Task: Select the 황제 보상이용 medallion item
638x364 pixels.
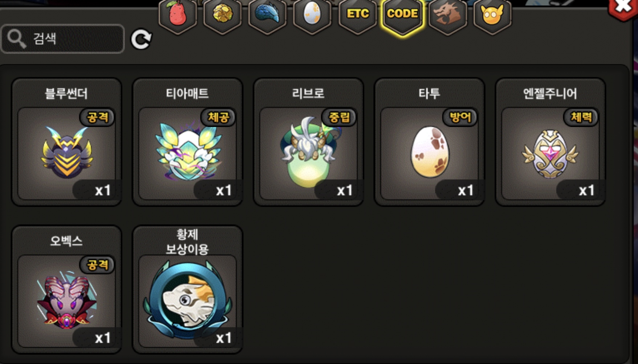Action: (x=187, y=289)
